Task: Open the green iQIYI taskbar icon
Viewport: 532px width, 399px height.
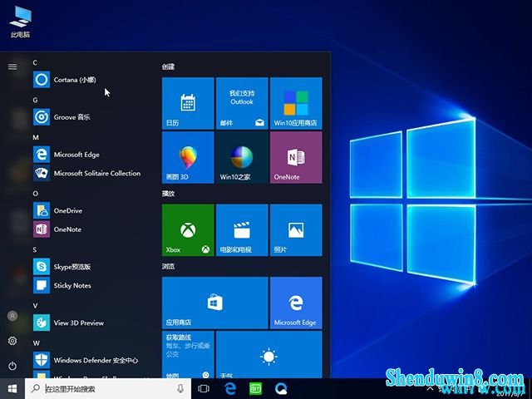Action: (255, 388)
